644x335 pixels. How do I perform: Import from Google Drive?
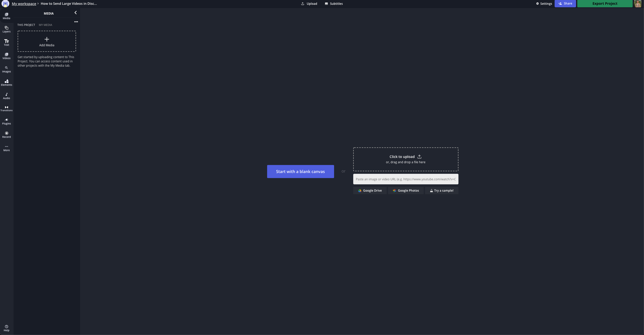(370, 191)
